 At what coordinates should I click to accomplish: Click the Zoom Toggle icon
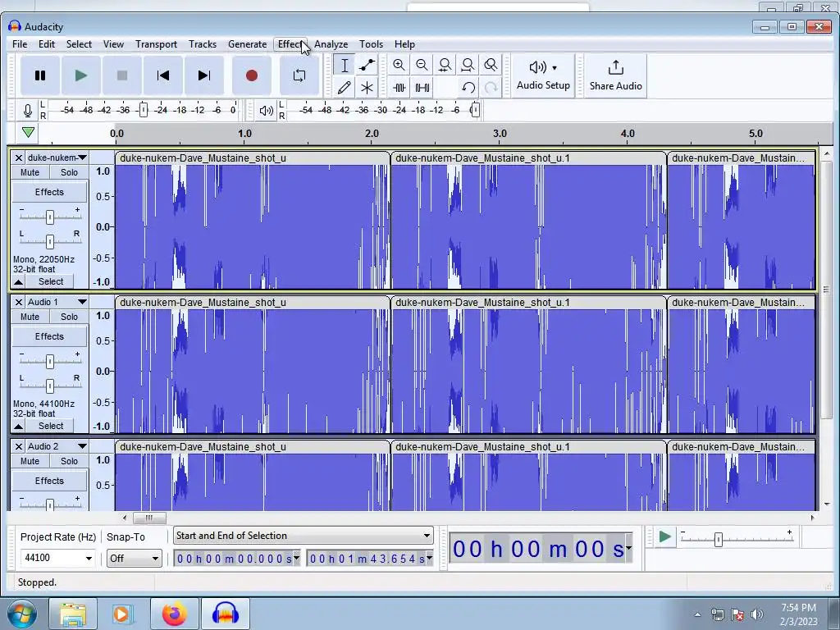(x=491, y=66)
